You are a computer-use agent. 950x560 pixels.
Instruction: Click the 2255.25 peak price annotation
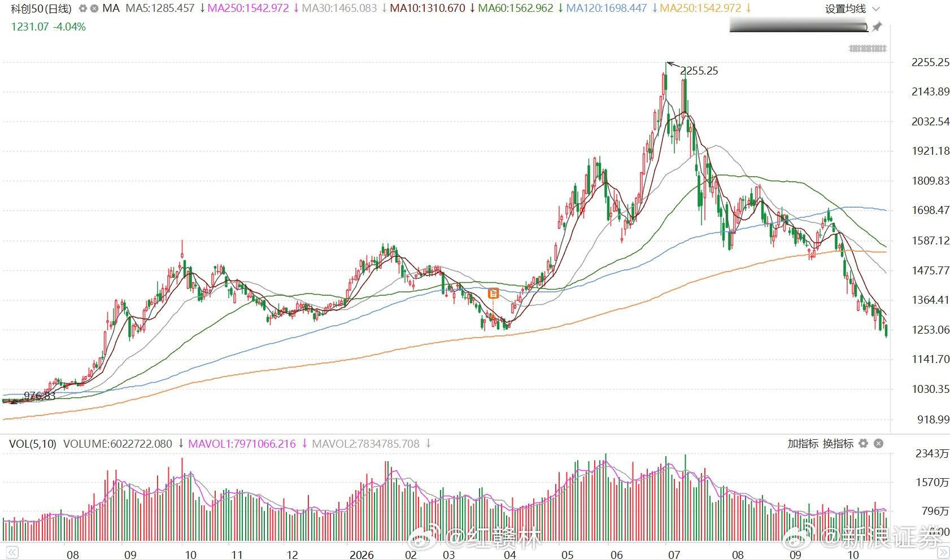[699, 71]
